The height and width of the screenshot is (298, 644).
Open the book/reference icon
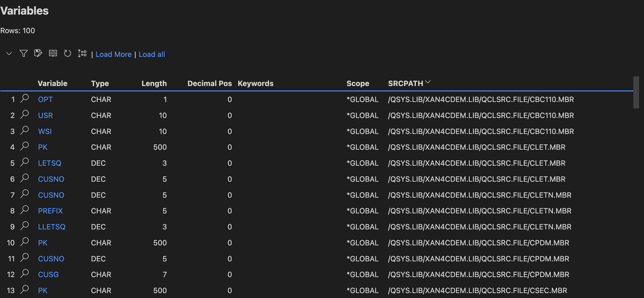(53, 53)
